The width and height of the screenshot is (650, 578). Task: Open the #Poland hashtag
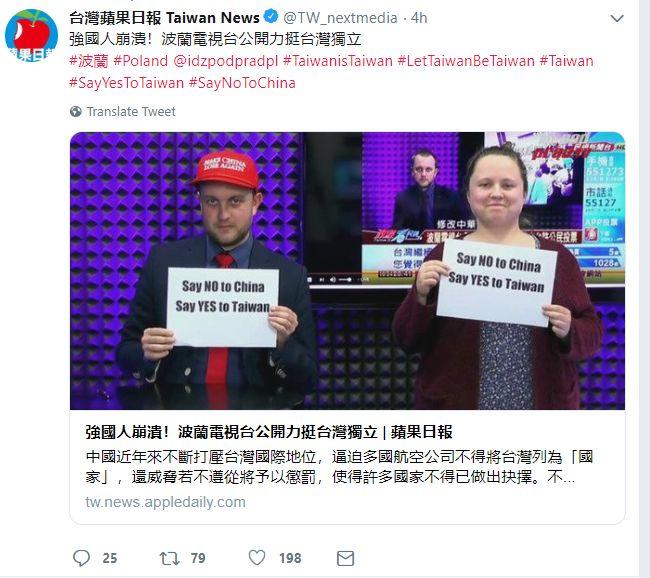click(141, 61)
